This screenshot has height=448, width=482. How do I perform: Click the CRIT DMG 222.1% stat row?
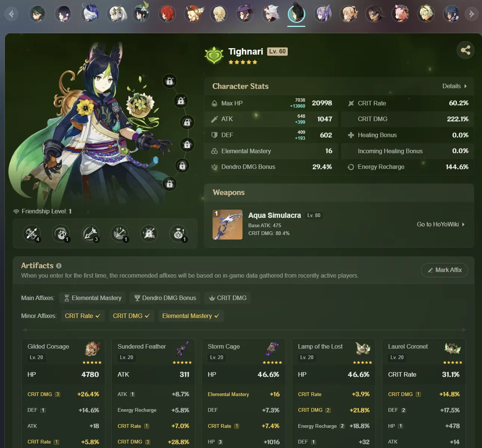[x=408, y=119]
